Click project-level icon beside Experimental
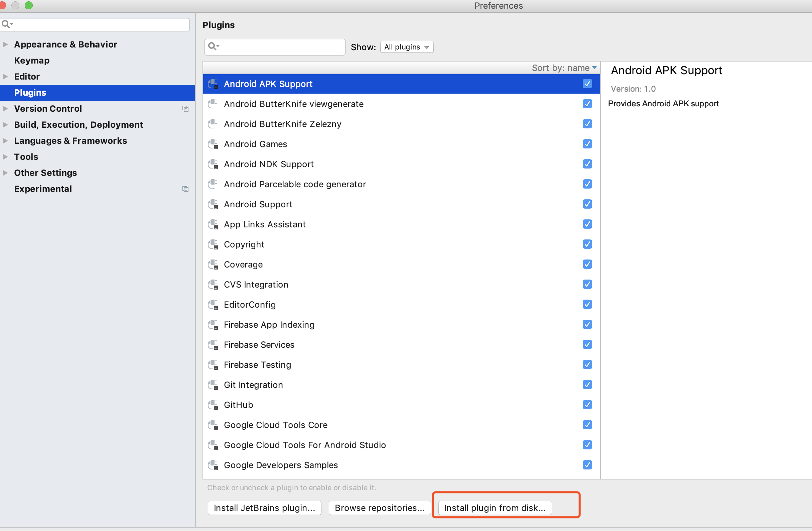The width and height of the screenshot is (812, 531). click(x=185, y=189)
